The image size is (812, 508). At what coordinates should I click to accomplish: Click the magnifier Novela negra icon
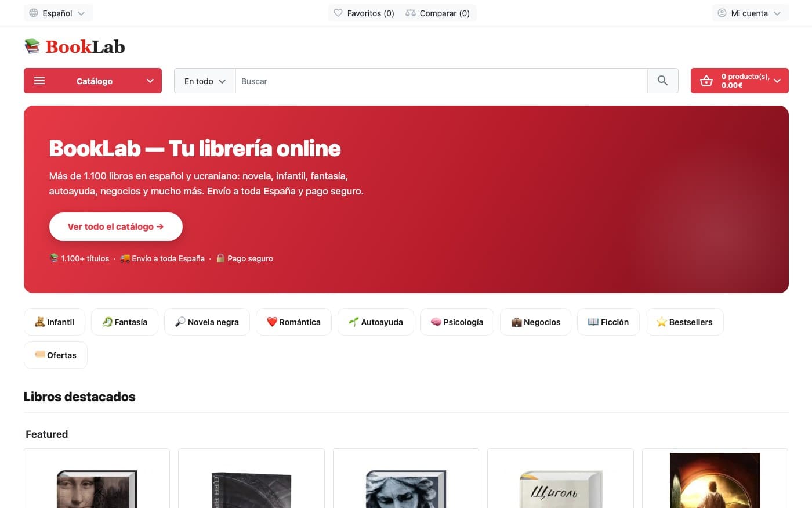tap(180, 322)
